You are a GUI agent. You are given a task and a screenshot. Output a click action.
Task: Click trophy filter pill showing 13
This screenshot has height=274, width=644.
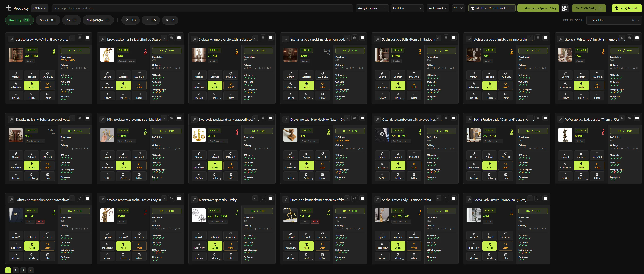pos(131,20)
